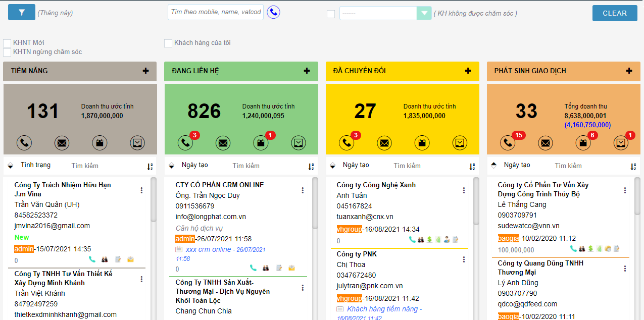
Task: Click the filter funnel button
Action: [21, 12]
